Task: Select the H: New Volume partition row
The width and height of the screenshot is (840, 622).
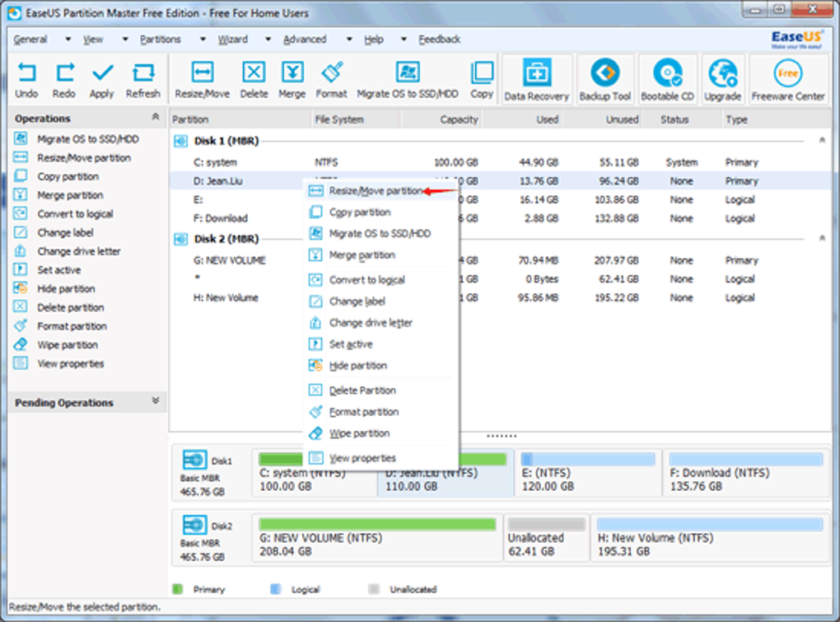Action: point(500,298)
